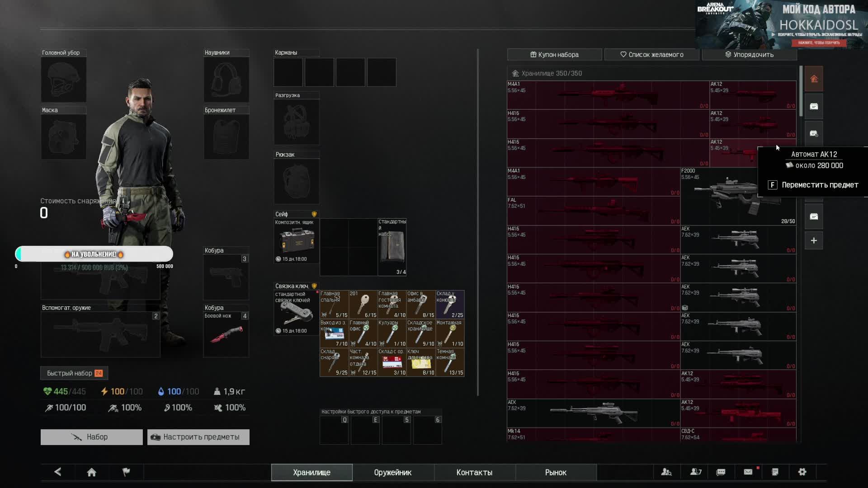Open the mail envelope icon
The image size is (868, 488).
(748, 472)
